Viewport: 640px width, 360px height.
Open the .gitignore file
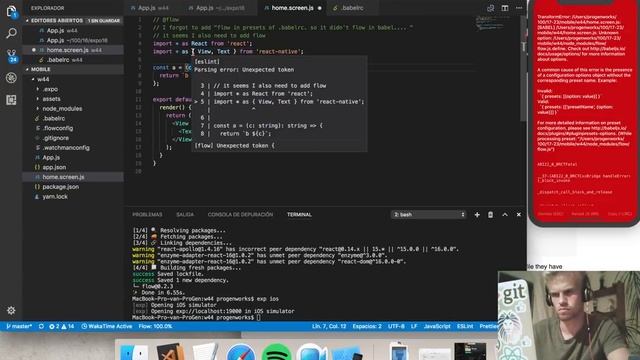tap(73, 138)
